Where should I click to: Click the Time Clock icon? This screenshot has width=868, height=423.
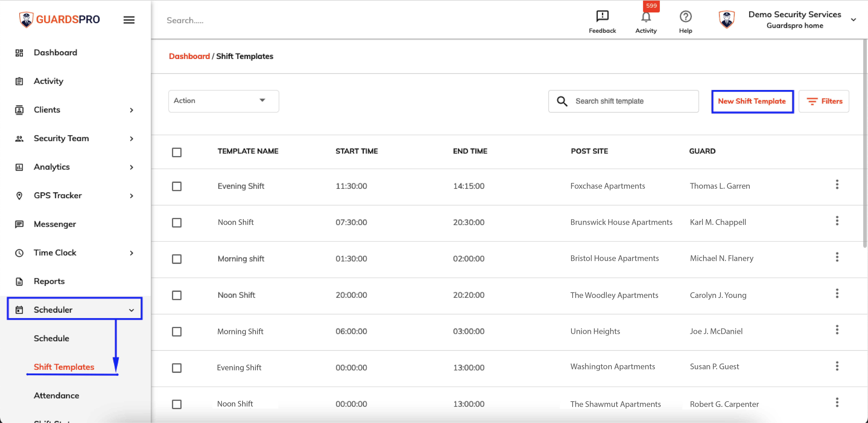(x=19, y=253)
